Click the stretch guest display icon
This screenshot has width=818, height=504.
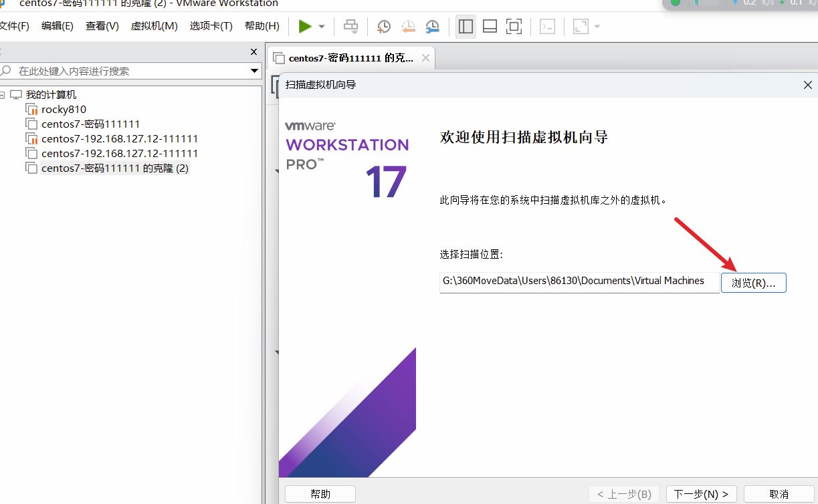pos(581,26)
